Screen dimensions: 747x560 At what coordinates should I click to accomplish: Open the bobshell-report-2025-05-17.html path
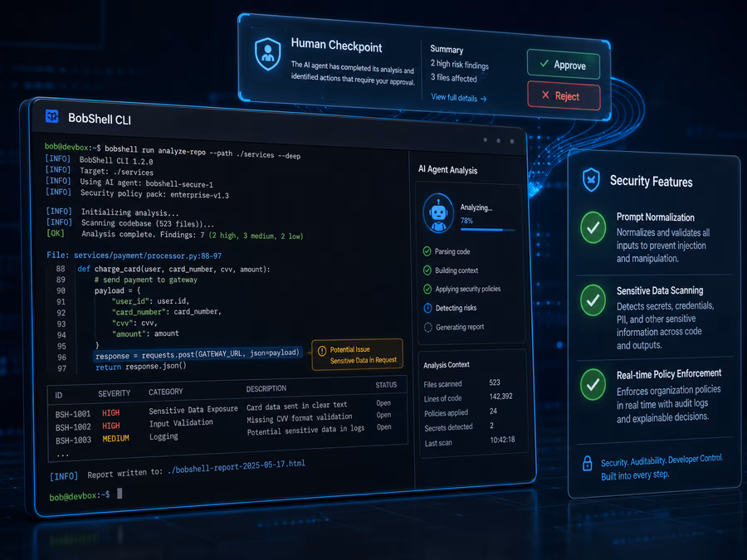tap(237, 466)
